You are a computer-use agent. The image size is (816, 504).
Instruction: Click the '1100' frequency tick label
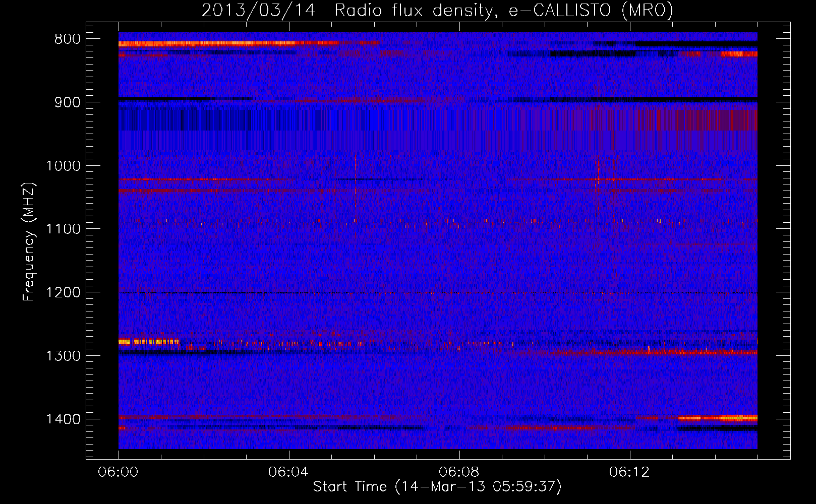pyautogui.click(x=63, y=229)
